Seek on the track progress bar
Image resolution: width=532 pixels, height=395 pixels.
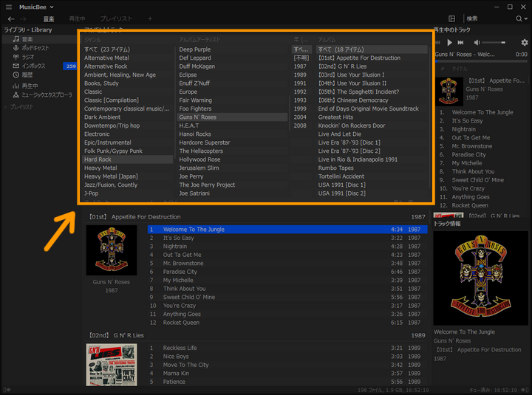[x=481, y=61]
